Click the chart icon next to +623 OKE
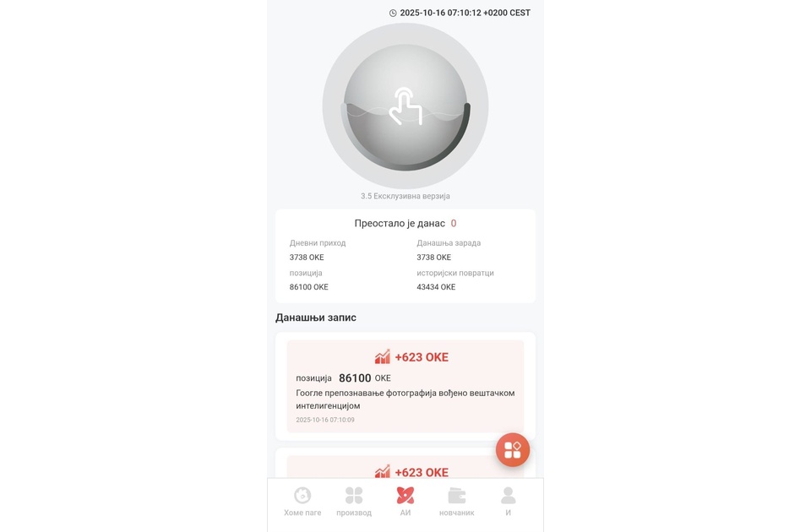The width and height of the screenshot is (811, 532). click(383, 357)
